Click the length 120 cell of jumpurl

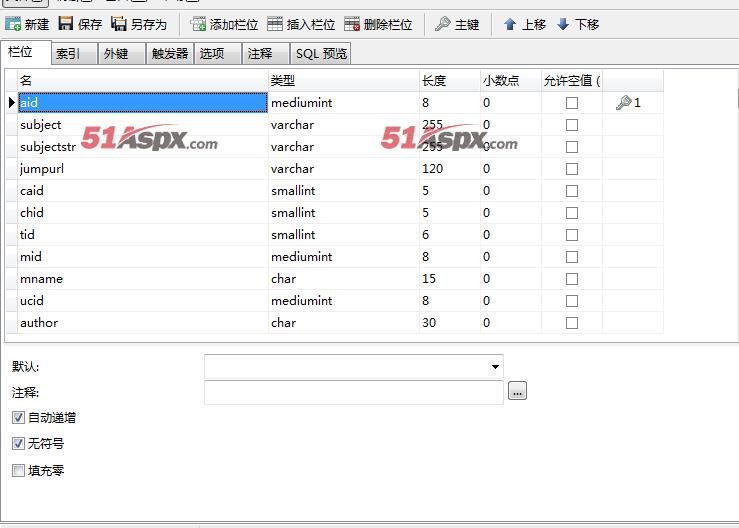click(450, 169)
